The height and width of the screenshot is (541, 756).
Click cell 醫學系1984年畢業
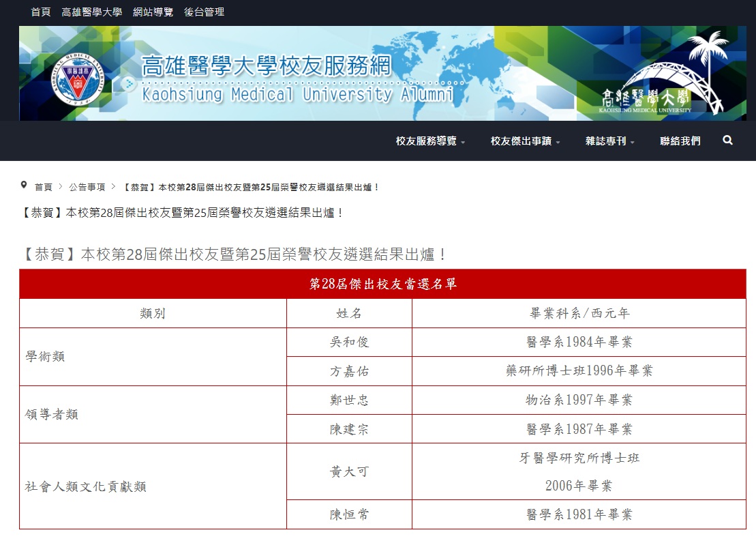579,342
